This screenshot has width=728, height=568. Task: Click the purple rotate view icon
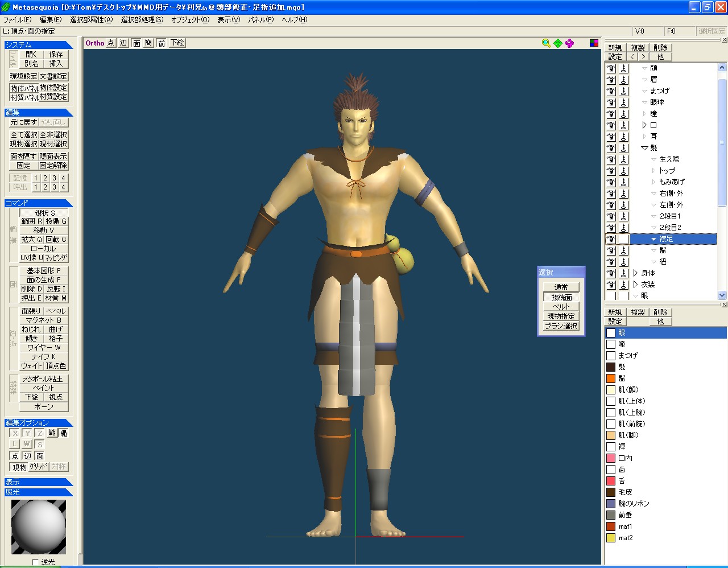coord(569,43)
